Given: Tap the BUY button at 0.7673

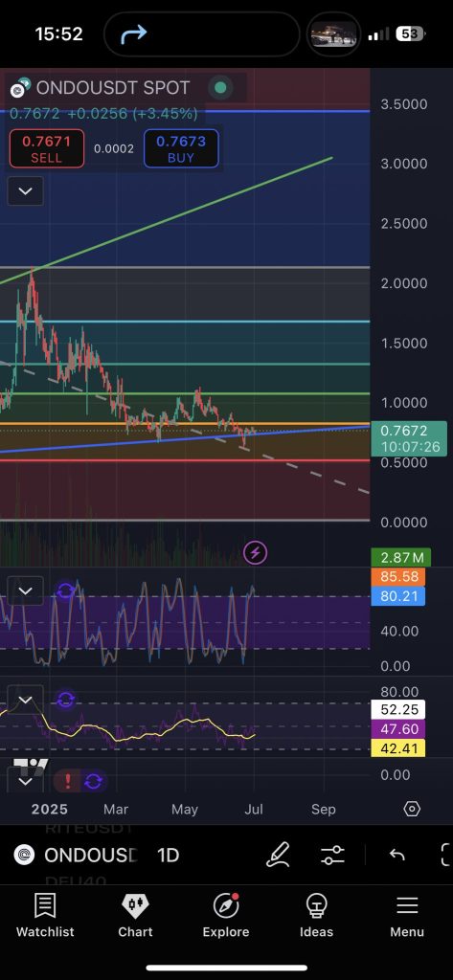Looking at the screenshot, I should tap(181, 148).
